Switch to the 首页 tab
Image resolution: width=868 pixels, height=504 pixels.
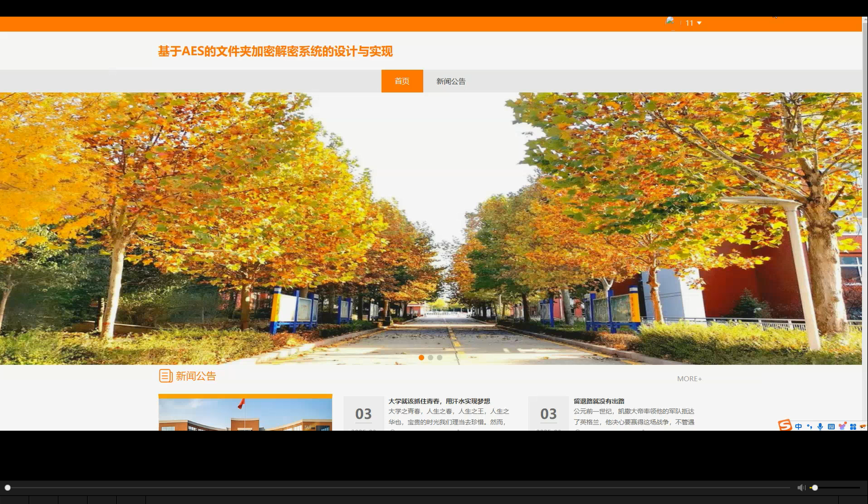(402, 81)
